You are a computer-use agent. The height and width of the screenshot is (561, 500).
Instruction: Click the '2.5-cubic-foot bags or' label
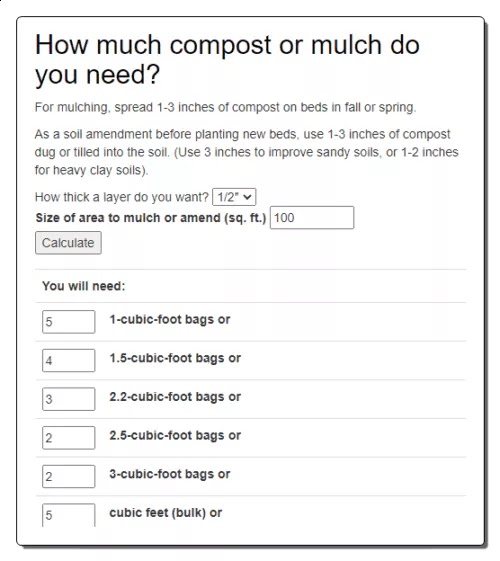pyautogui.click(x=175, y=435)
